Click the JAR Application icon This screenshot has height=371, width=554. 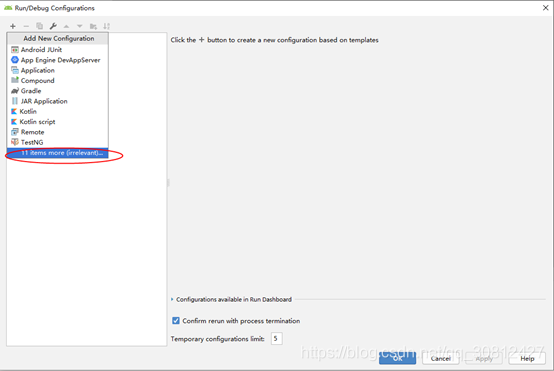pyautogui.click(x=15, y=101)
